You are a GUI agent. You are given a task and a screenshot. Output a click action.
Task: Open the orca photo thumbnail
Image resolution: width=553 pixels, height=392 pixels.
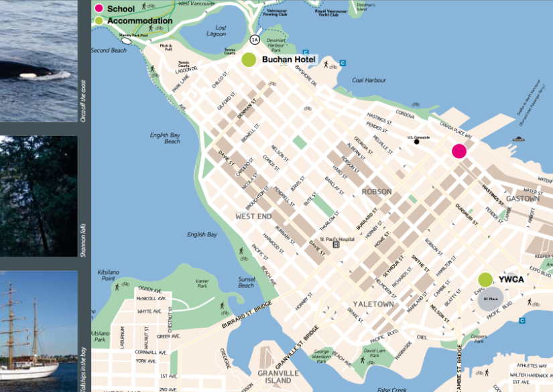[38, 60]
